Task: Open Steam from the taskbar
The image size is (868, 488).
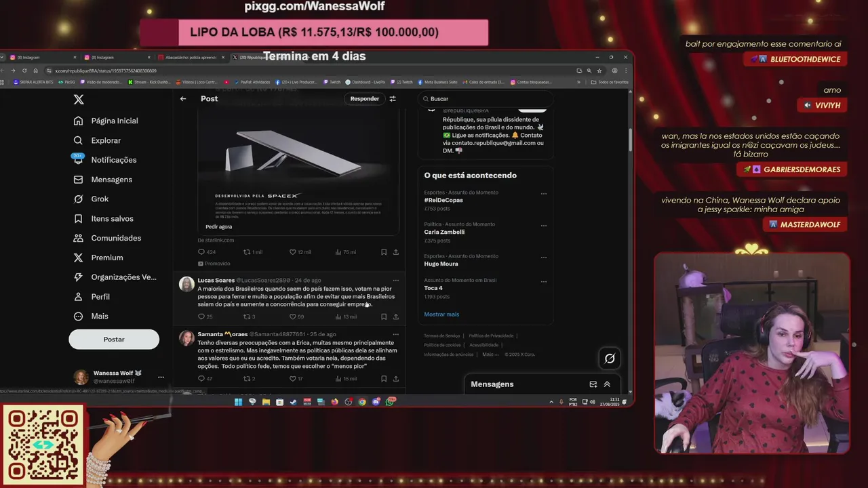Action: [x=294, y=402]
